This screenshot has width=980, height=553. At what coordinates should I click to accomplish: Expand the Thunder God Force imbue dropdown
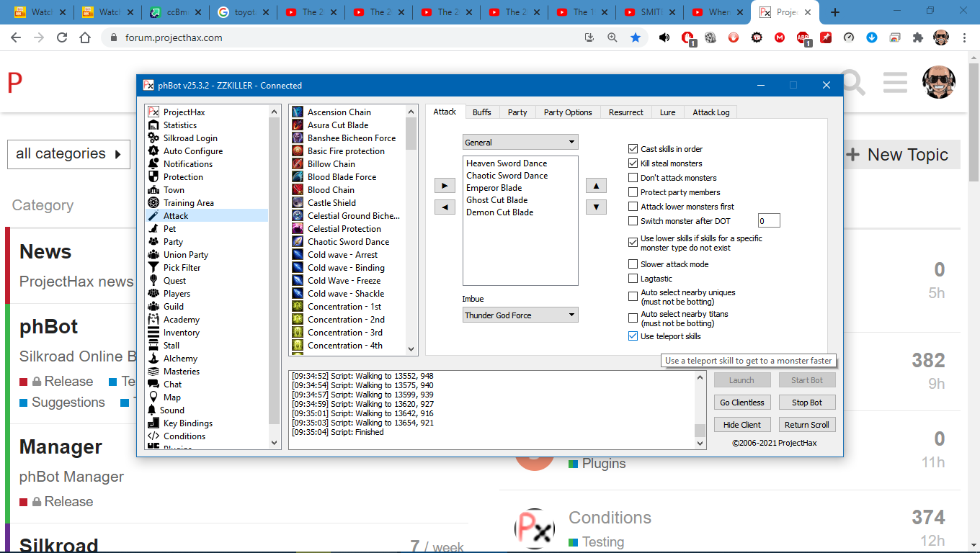[x=520, y=315]
